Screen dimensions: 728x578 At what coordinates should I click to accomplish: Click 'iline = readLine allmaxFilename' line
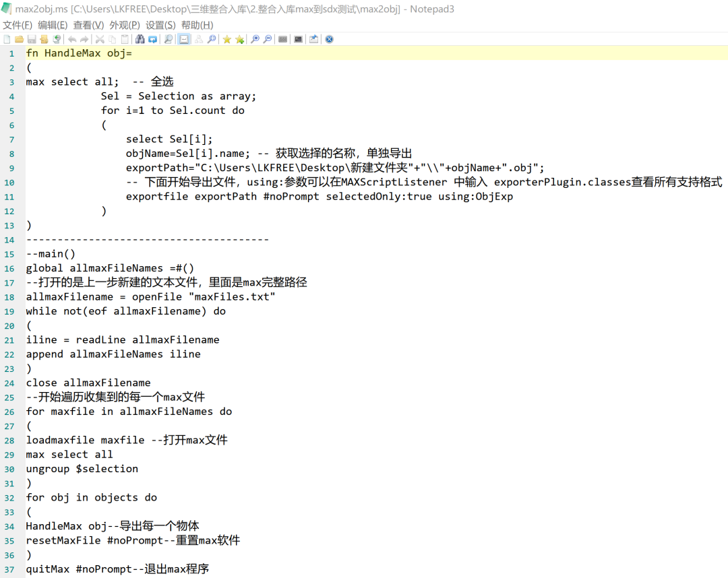[x=123, y=340]
